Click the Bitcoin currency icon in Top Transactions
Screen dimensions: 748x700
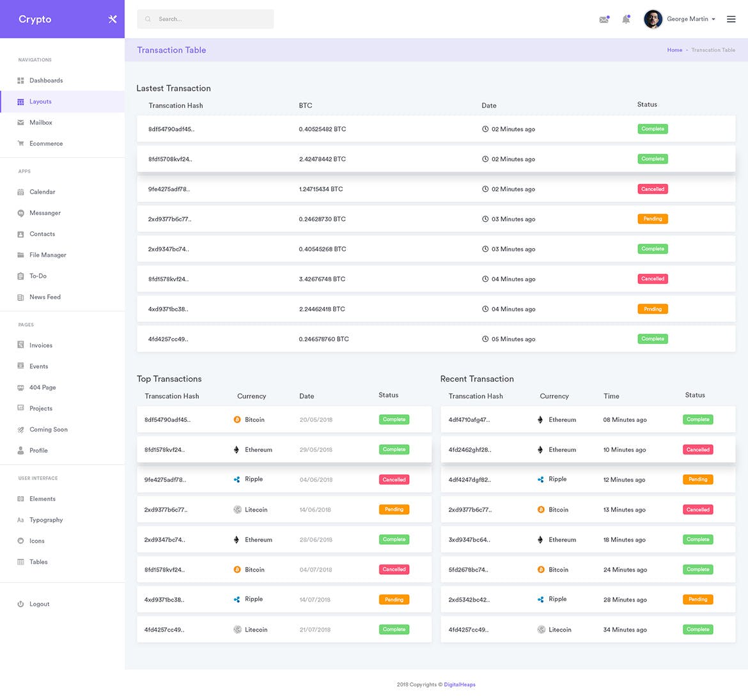coord(238,419)
